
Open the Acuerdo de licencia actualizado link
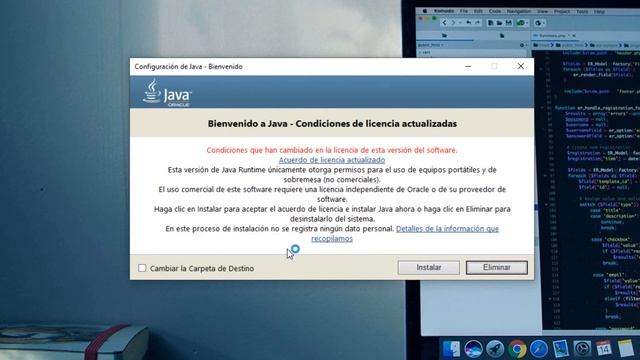[x=332, y=160]
